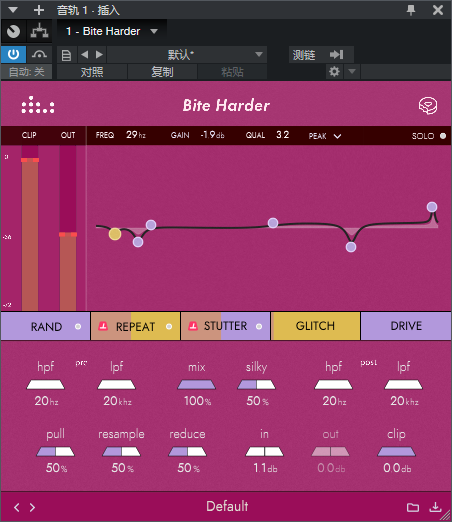Select the lowest purple EQ node near the yellow one

[x=138, y=242]
